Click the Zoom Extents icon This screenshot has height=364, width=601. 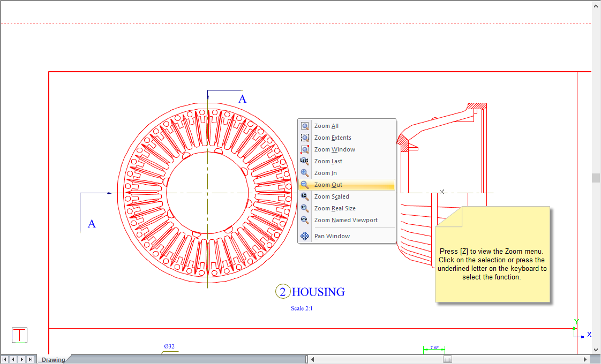pyautogui.click(x=305, y=138)
